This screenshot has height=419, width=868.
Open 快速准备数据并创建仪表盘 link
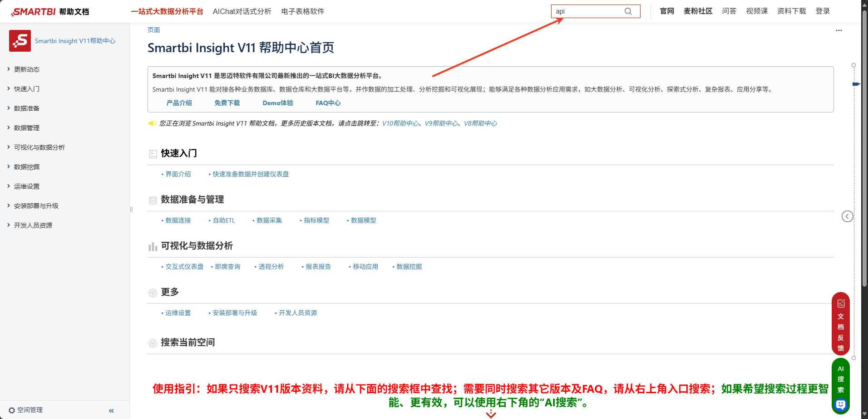click(251, 174)
